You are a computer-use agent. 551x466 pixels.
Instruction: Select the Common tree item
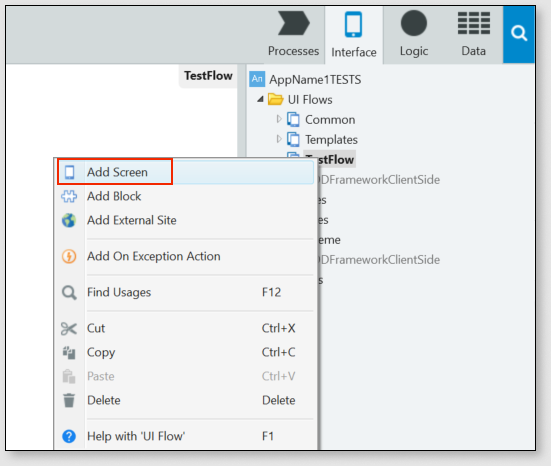(330, 120)
